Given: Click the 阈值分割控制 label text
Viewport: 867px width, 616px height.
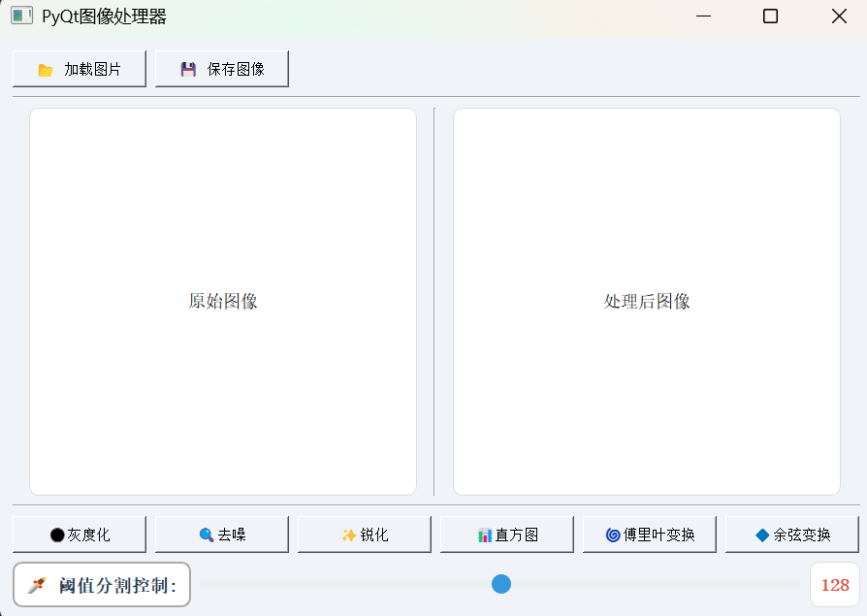Looking at the screenshot, I should 117,585.
